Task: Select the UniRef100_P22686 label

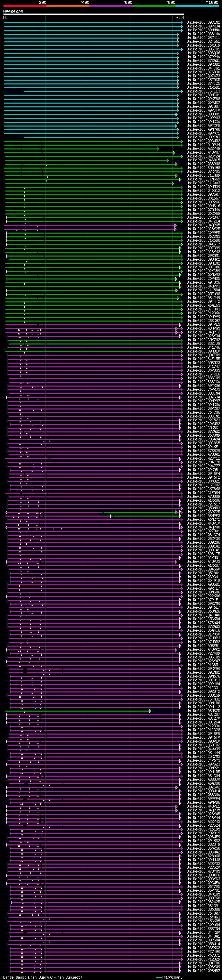Action: [203, 596]
